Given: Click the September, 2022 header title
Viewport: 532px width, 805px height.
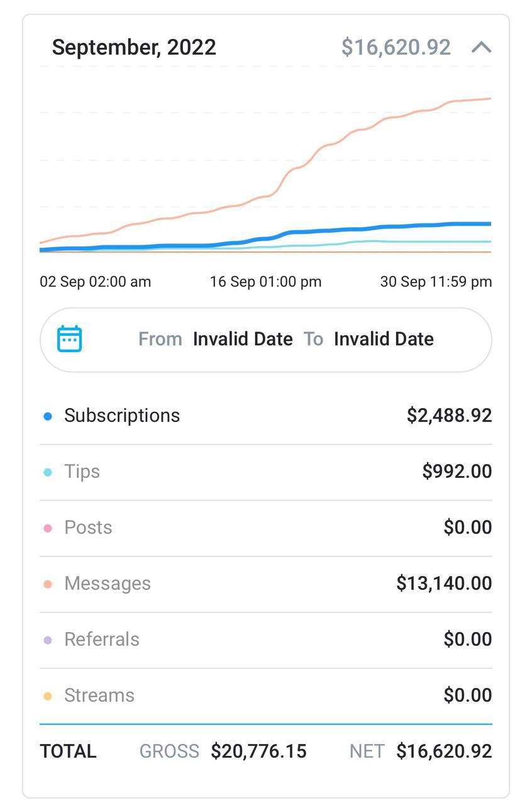Looking at the screenshot, I should pyautogui.click(x=134, y=47).
